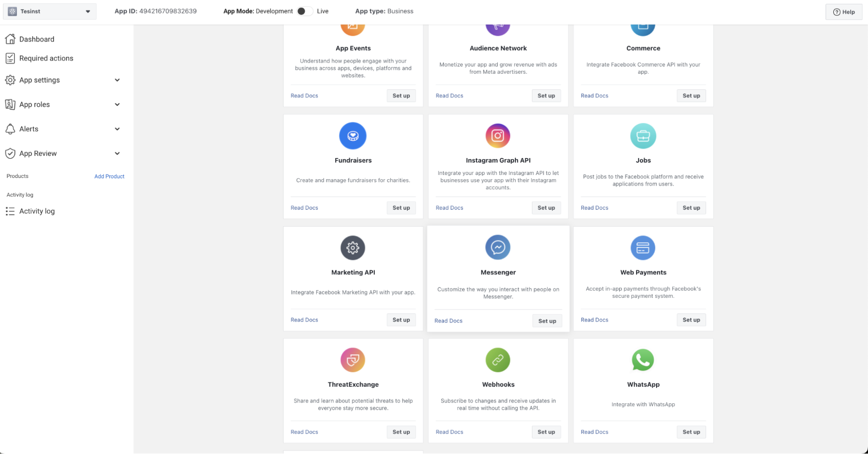The height and width of the screenshot is (454, 868).
Task: Click Set up button for Messenger
Action: tap(547, 321)
